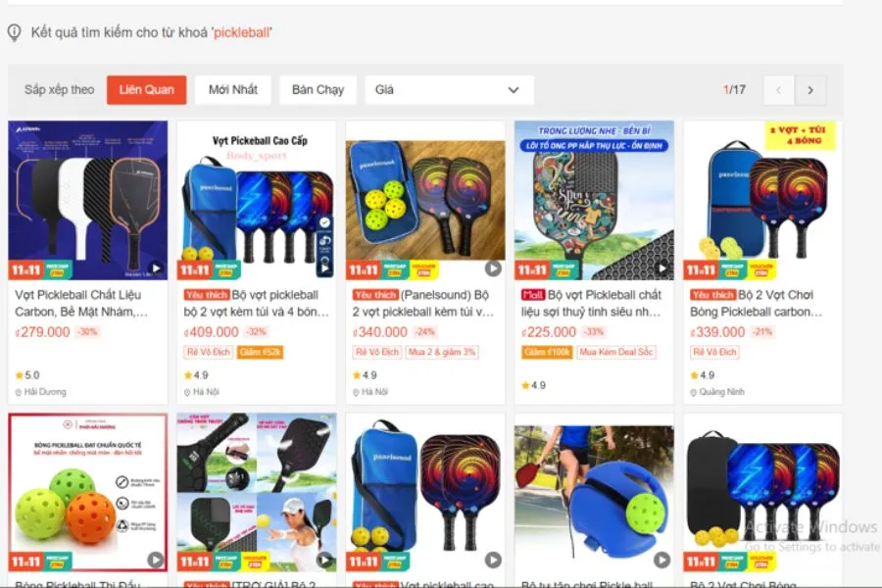Image resolution: width=882 pixels, height=588 pixels.
Task: Sort by Liên Quan
Action: coord(146,90)
